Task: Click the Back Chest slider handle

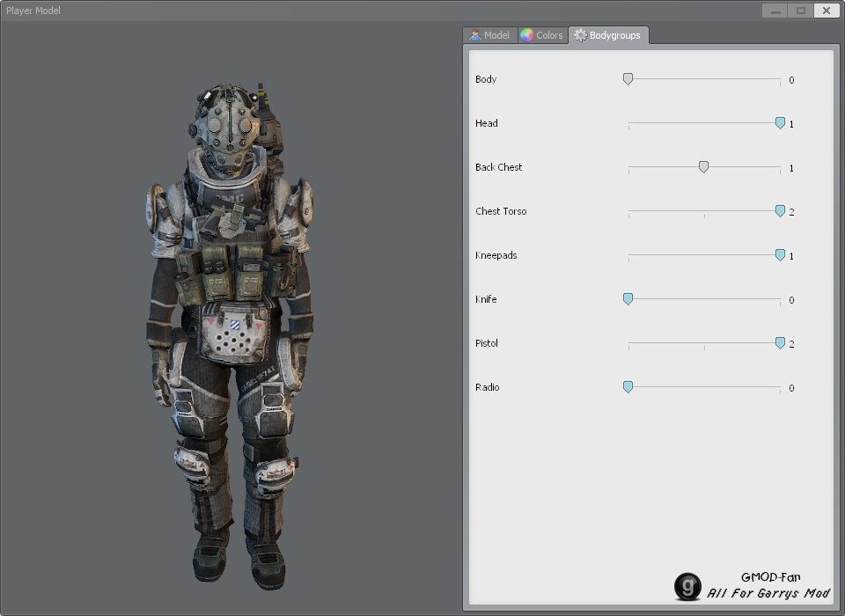Action: click(x=703, y=167)
